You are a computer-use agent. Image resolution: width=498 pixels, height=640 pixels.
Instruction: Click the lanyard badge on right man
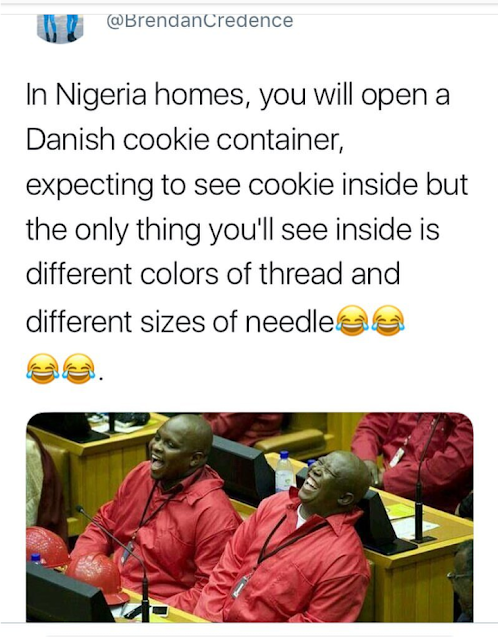(240, 586)
